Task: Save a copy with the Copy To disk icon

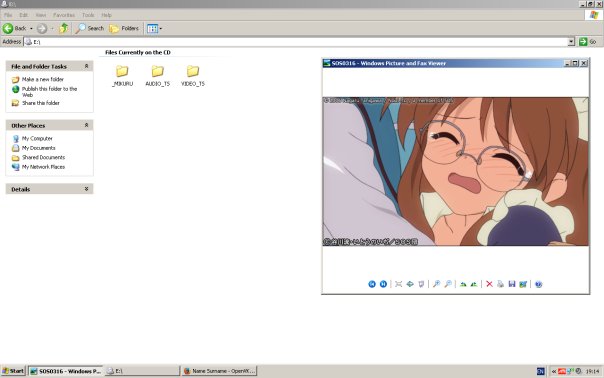Action: (x=512, y=284)
